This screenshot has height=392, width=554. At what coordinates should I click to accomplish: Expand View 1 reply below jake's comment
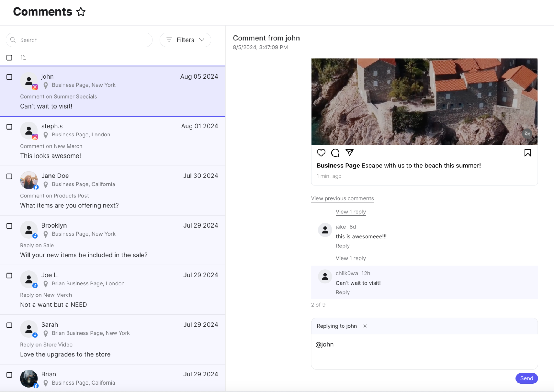pyautogui.click(x=351, y=258)
